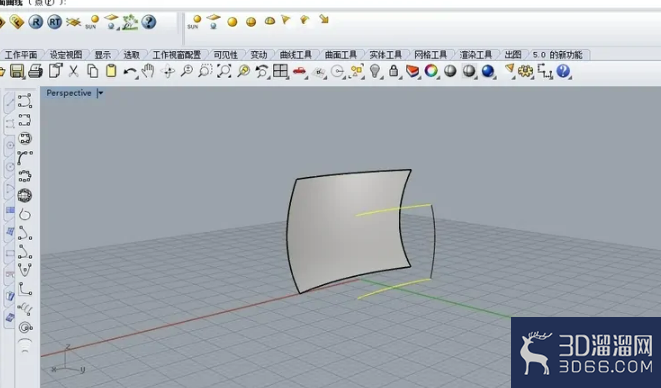Click the yellow cone select filter icon
The image size is (661, 388).
click(509, 69)
